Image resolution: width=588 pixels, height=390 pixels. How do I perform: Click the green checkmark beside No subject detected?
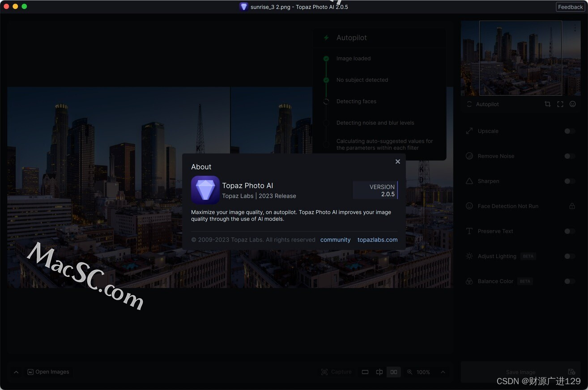pyautogui.click(x=326, y=80)
